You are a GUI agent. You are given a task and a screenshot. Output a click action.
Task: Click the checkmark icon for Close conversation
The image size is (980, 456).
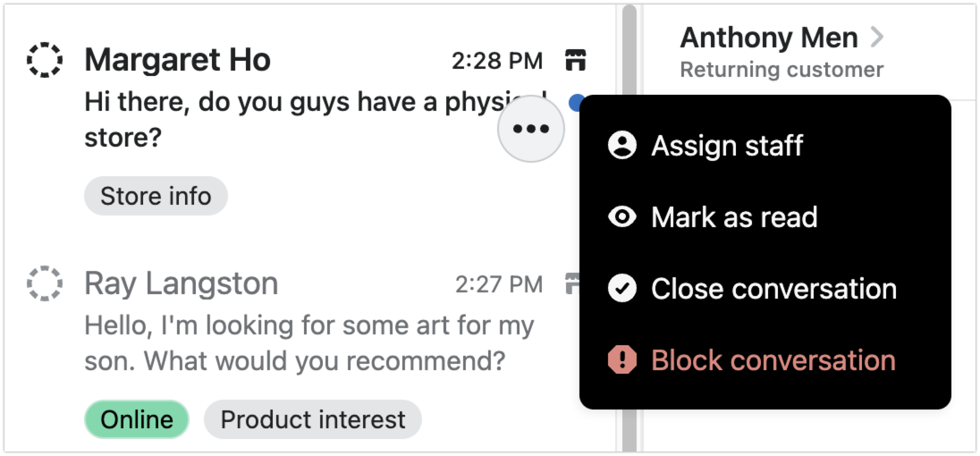coord(622,288)
